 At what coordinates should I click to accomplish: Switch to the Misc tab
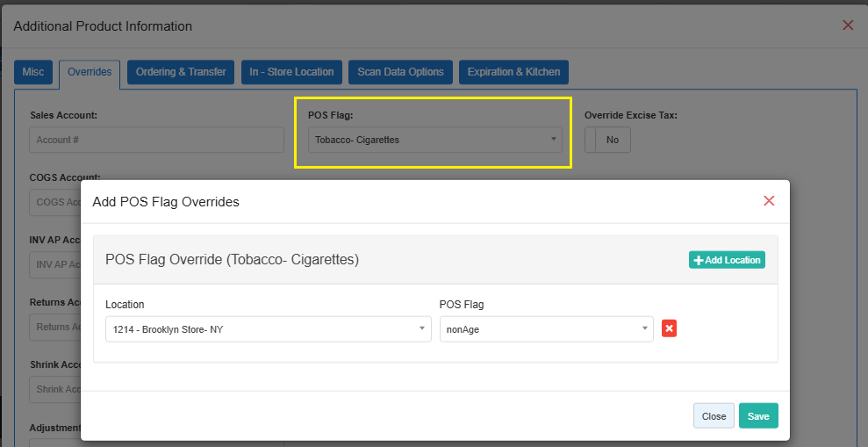pos(33,72)
